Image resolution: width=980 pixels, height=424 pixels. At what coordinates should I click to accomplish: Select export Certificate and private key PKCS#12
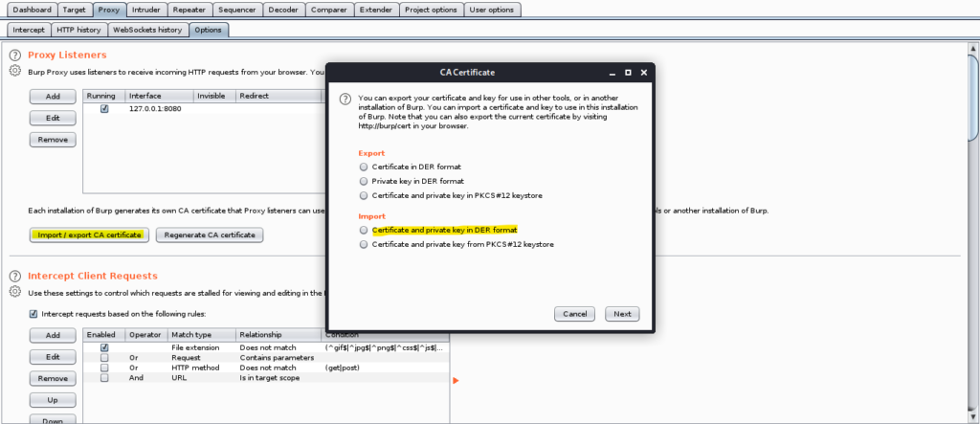(x=364, y=196)
